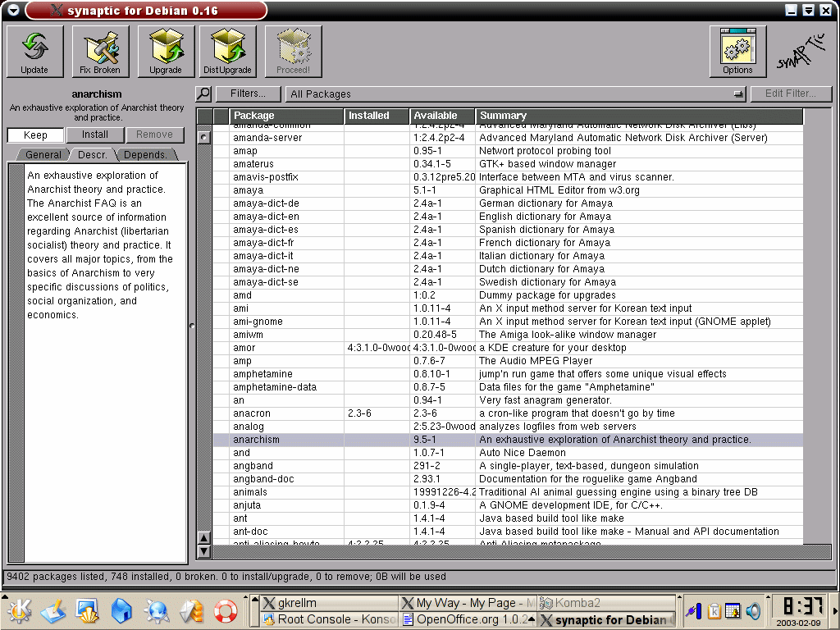
Task: Sort by the Available column header
Action: (442, 116)
